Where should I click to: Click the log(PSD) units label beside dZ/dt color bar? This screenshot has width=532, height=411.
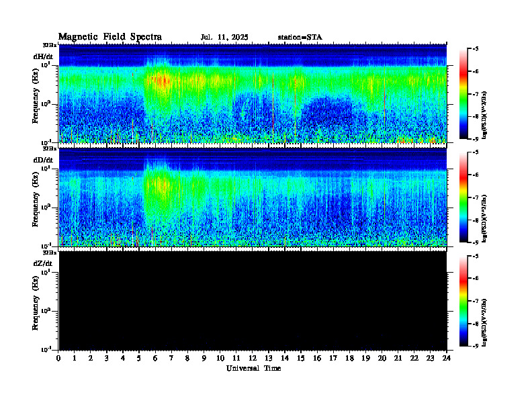(486, 322)
